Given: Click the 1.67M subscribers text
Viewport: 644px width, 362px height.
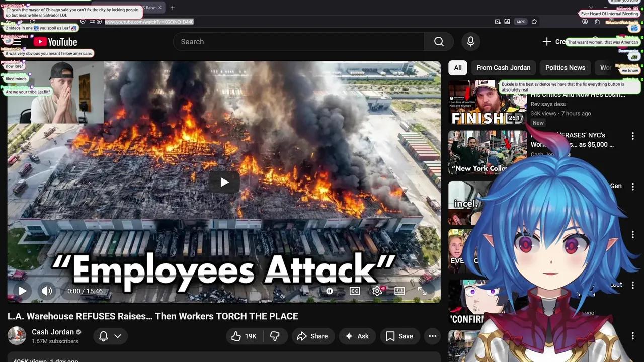Looking at the screenshot, I should (x=55, y=341).
